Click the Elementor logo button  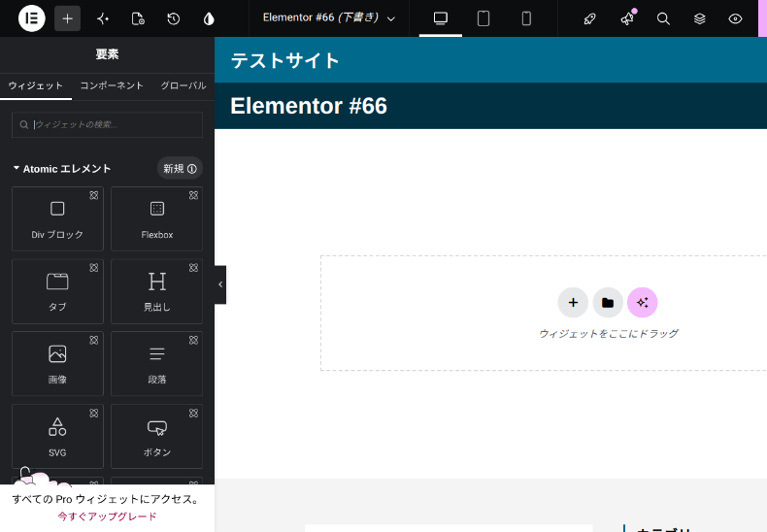(x=32, y=18)
